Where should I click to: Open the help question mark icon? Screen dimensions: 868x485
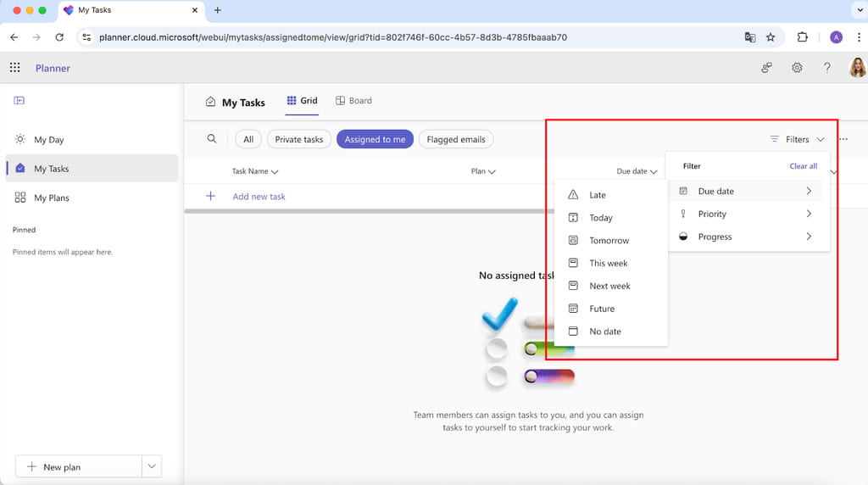click(826, 68)
